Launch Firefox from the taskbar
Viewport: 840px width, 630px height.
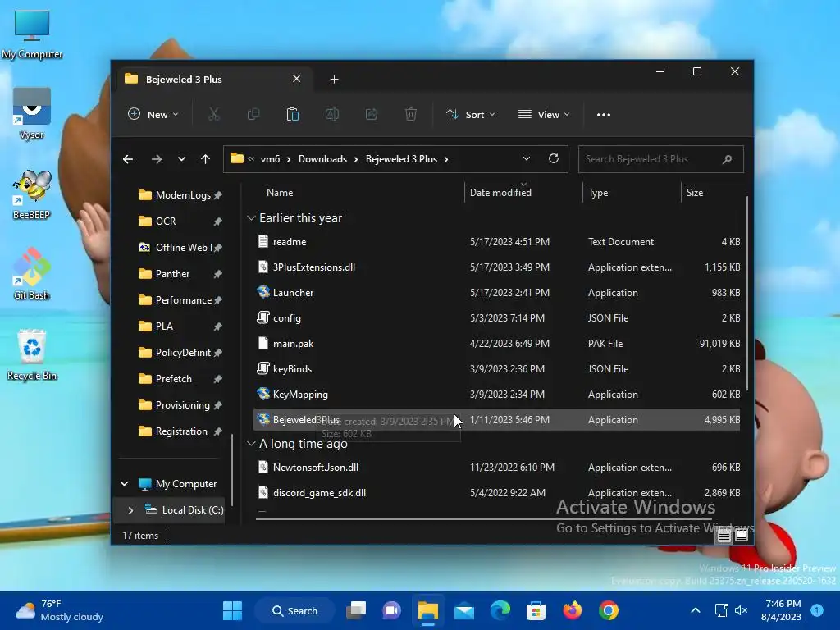tap(572, 610)
